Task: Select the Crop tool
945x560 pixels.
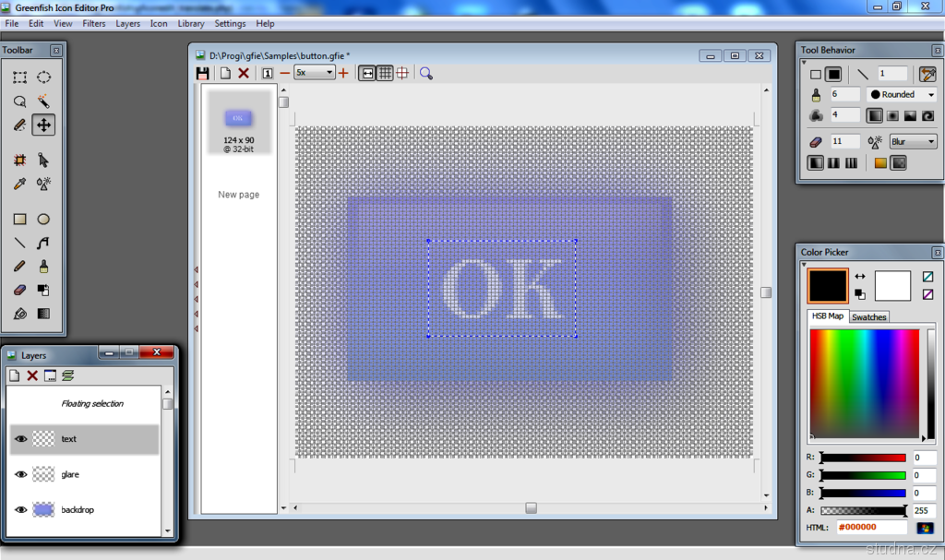Action: coord(19,161)
